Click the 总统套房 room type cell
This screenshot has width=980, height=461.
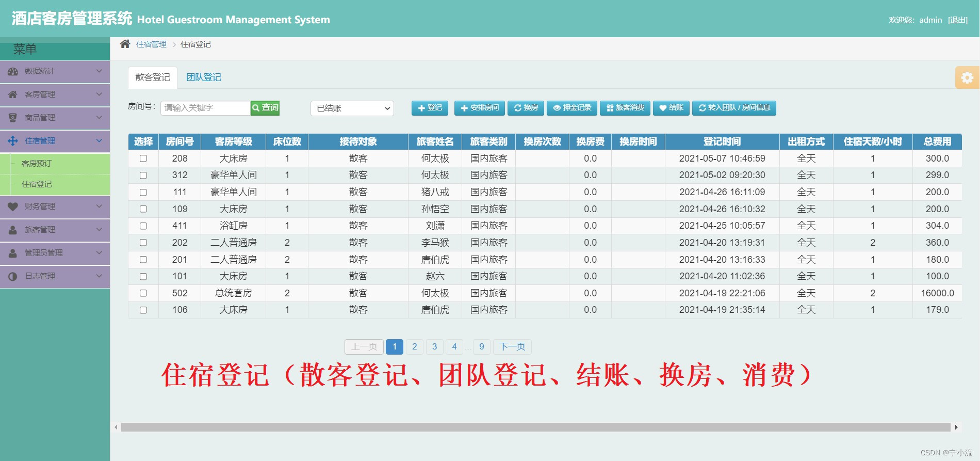pos(234,293)
